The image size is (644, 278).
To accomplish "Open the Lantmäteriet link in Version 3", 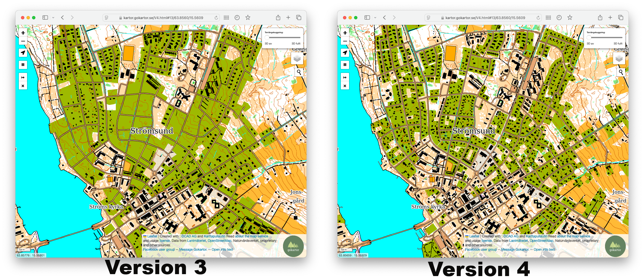I will [197, 241].
